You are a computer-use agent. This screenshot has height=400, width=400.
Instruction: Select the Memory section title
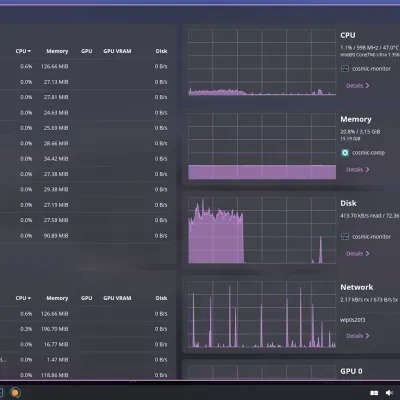[x=356, y=119]
